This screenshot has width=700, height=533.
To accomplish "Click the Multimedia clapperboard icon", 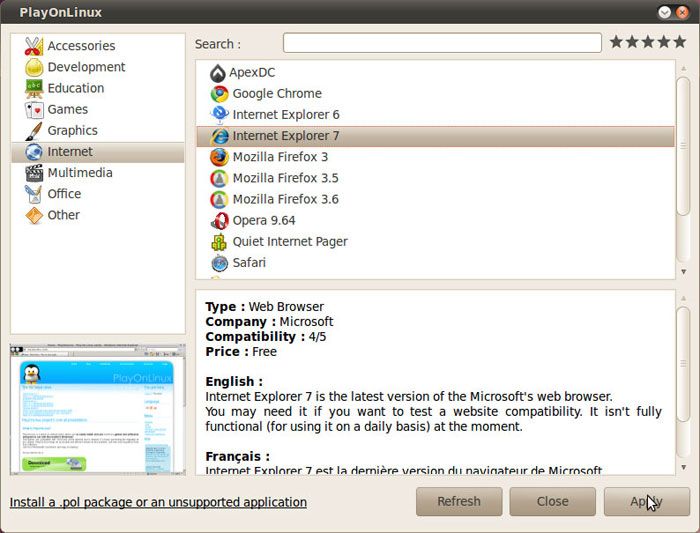I will tap(34, 173).
